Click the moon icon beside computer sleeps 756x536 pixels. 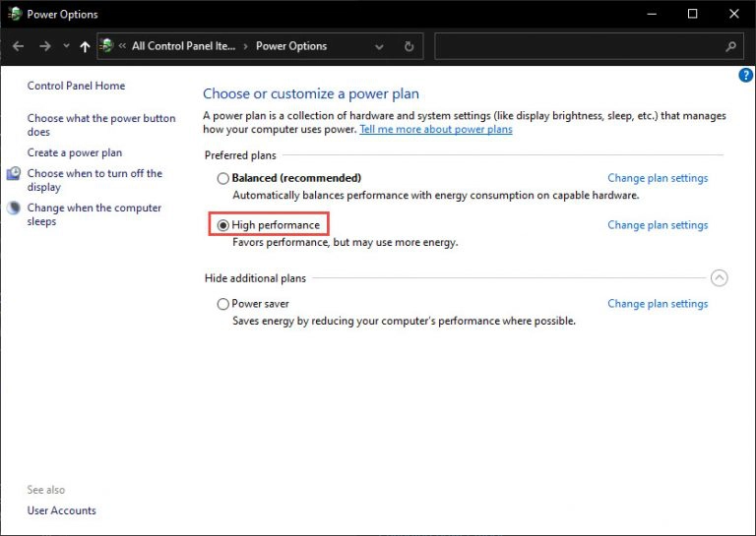[x=14, y=208]
